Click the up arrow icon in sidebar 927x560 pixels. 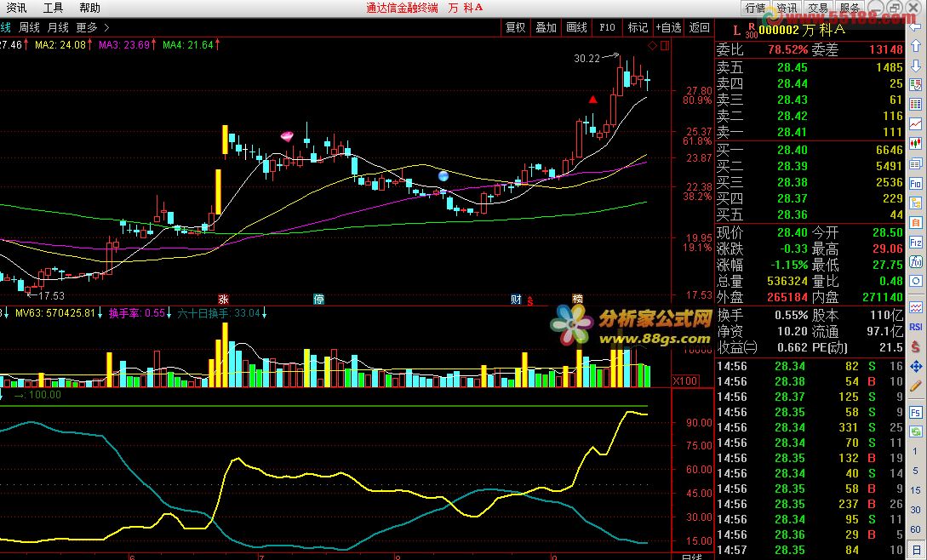click(x=916, y=46)
